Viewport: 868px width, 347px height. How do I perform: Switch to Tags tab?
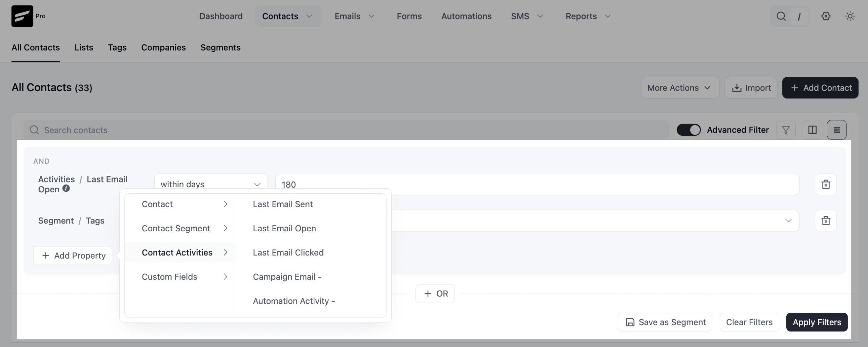click(117, 47)
